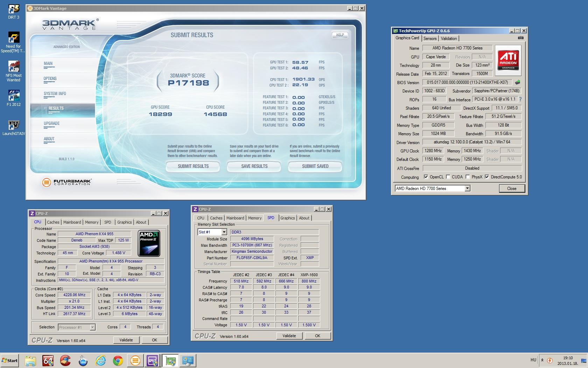Open About tab in left CPU-Z window

pos(141,222)
